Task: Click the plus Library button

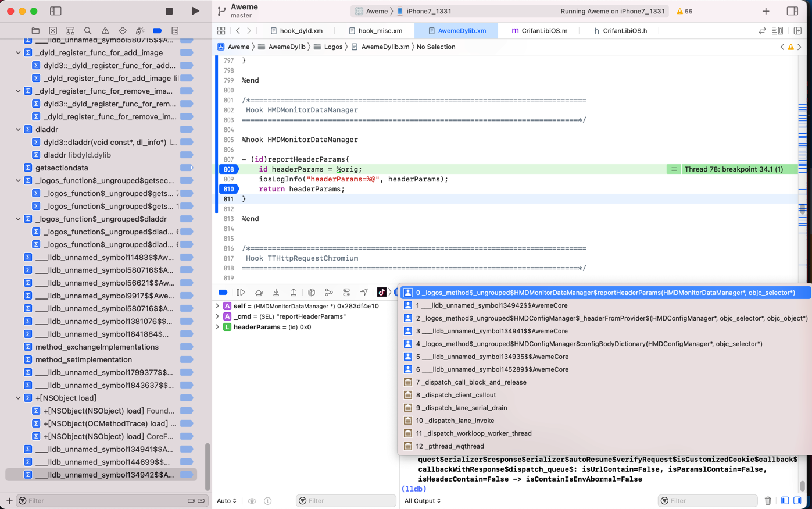Action: [x=766, y=11]
